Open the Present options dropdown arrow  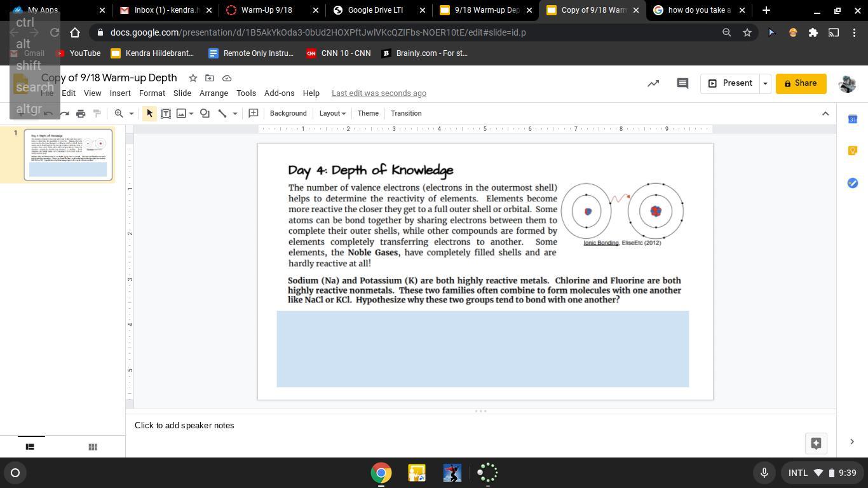(x=765, y=83)
